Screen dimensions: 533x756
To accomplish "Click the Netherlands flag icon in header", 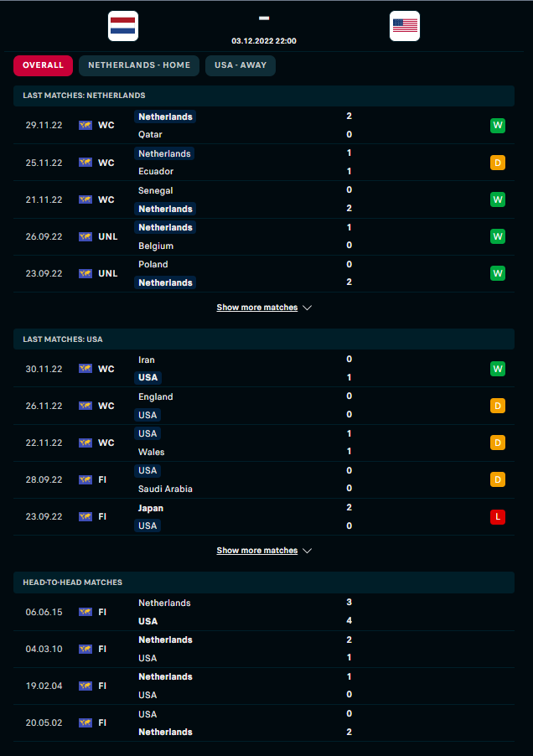I will (123, 26).
